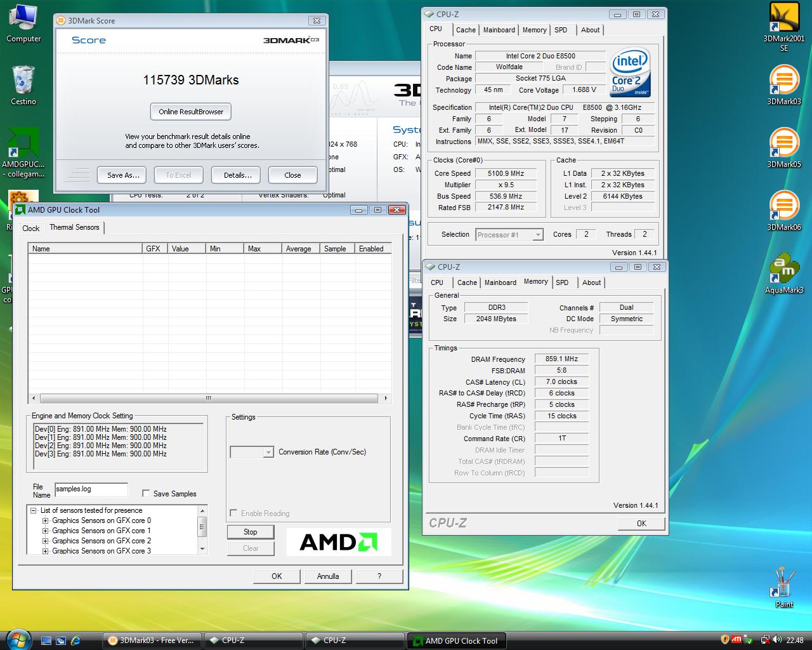
Task: Click the ATI tray icon
Action: pyautogui.click(x=737, y=640)
